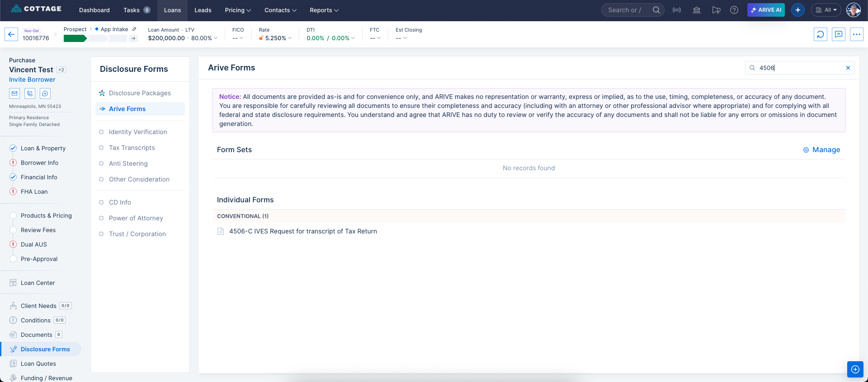
Task: Click the email borrower envelope icon
Action: tap(15, 93)
